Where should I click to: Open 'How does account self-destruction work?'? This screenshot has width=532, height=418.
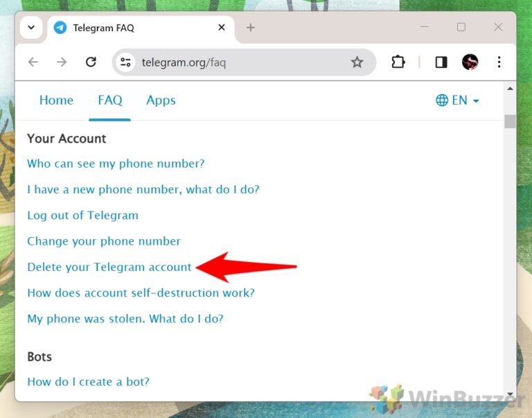coord(141,293)
